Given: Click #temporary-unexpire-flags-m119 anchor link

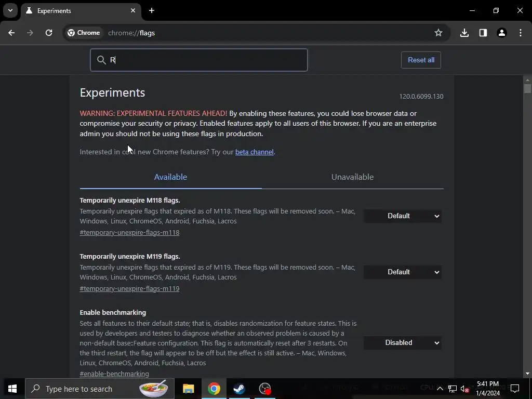Looking at the screenshot, I should (129, 289).
